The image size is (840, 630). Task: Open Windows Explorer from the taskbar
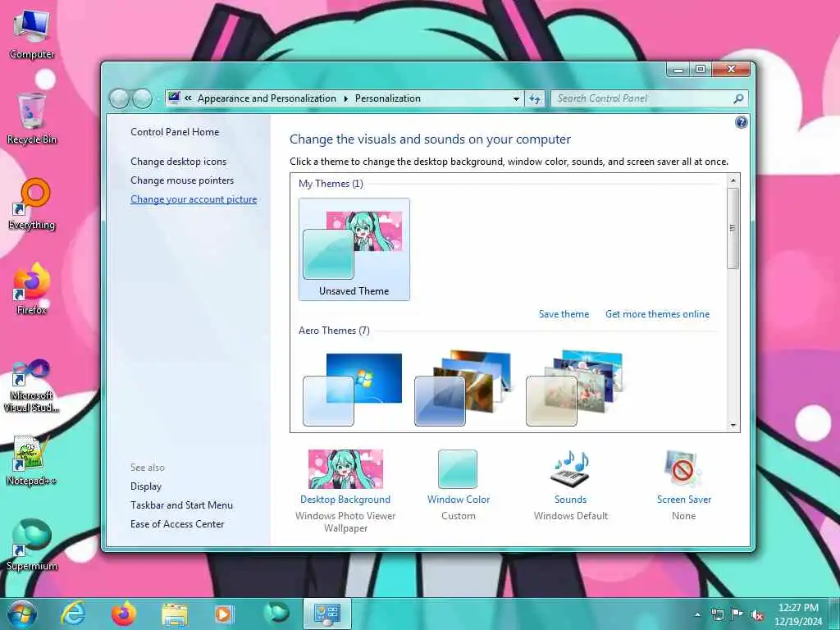point(175,614)
